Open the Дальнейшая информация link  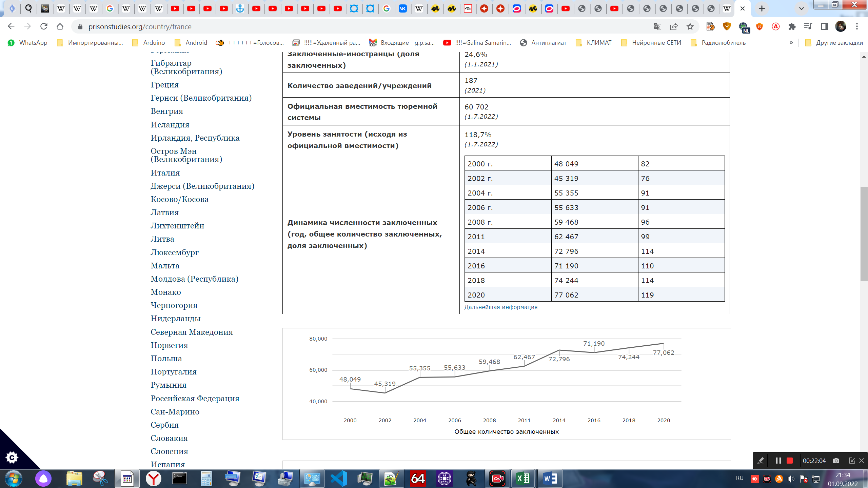[x=501, y=307]
